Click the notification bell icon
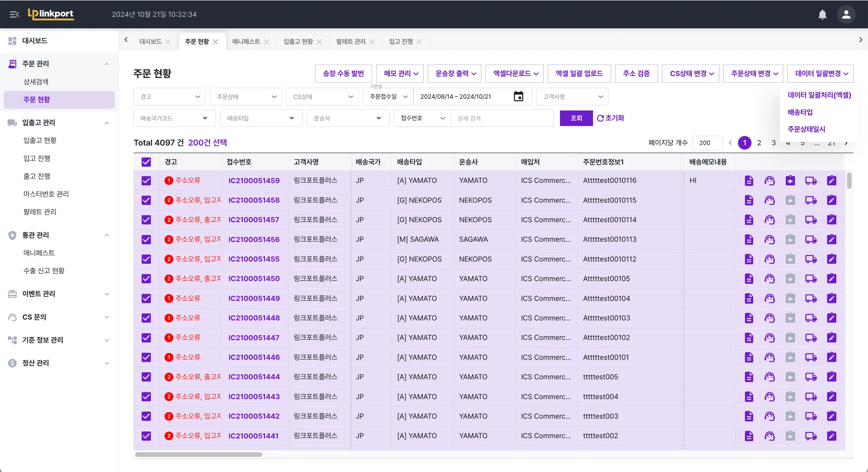Viewport: 868px width, 472px height. (x=822, y=14)
